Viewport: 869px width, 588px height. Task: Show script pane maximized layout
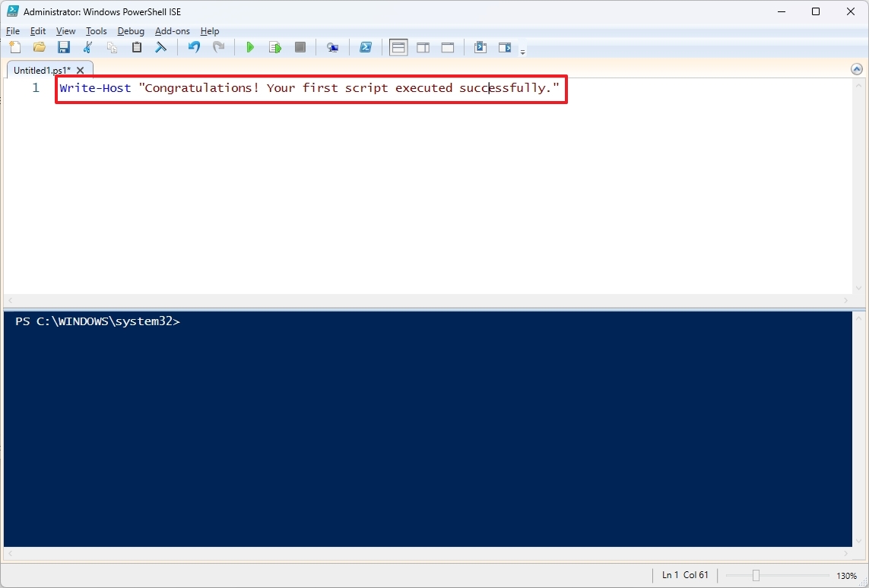click(x=448, y=48)
